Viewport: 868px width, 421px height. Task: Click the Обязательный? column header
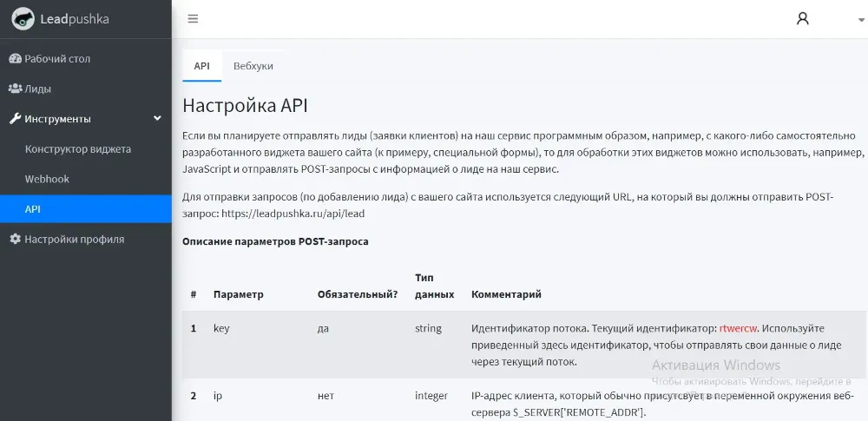358,295
